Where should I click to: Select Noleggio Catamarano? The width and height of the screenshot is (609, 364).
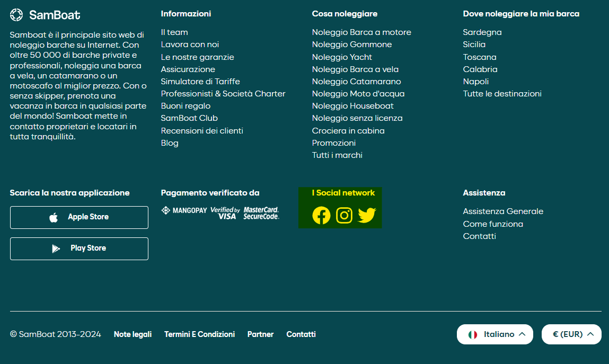(357, 82)
